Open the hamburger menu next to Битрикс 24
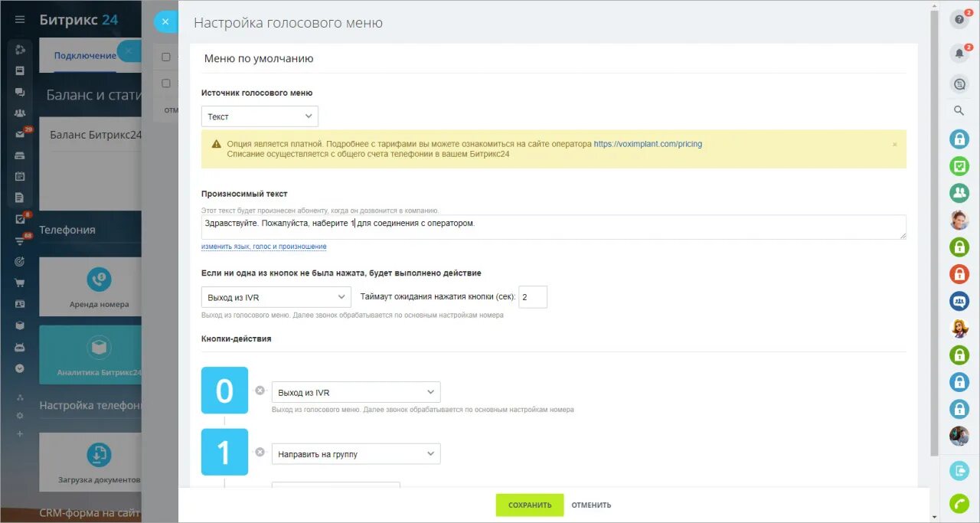The height and width of the screenshot is (523, 980). 20,20
